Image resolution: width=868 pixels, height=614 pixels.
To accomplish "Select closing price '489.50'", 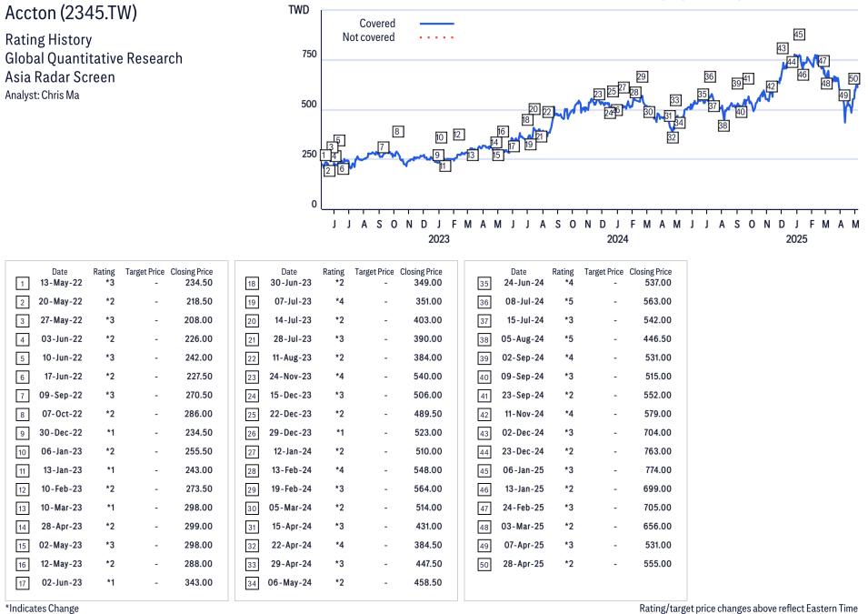I will pos(428,414).
